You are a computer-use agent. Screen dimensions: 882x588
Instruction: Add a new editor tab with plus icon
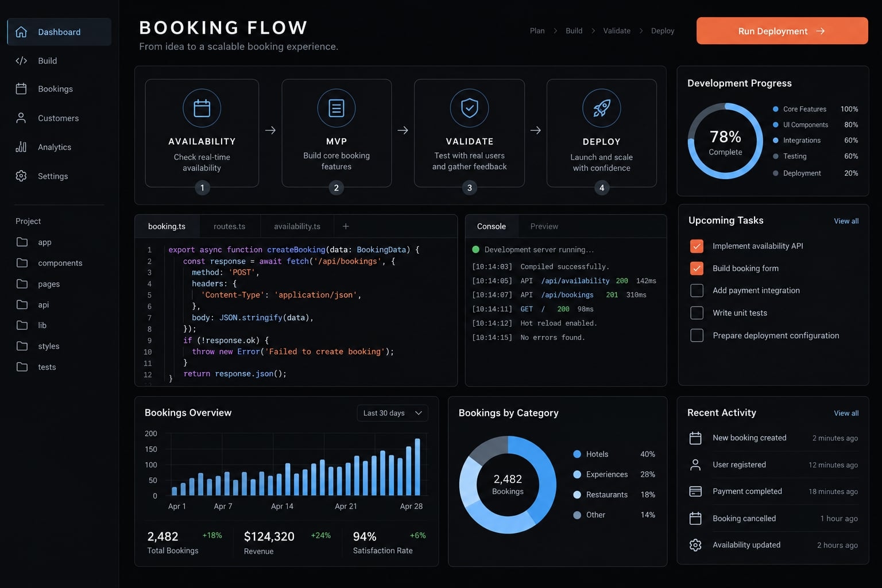346,226
